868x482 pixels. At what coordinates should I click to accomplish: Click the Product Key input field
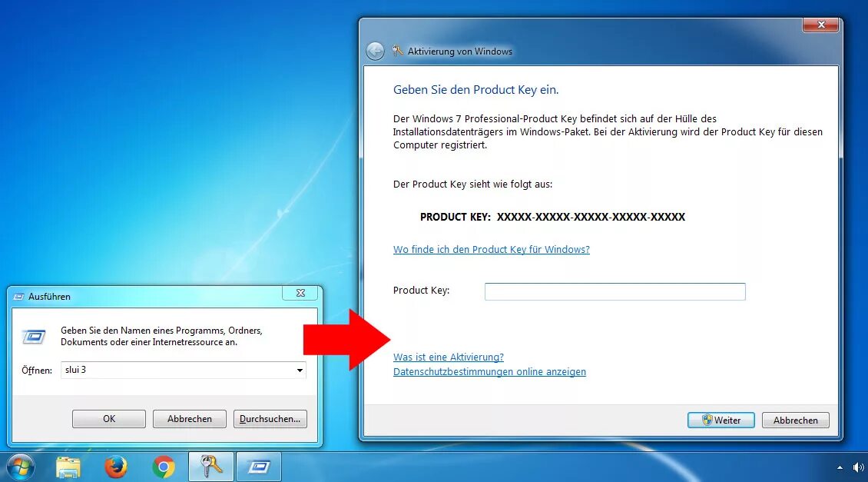[x=615, y=291]
